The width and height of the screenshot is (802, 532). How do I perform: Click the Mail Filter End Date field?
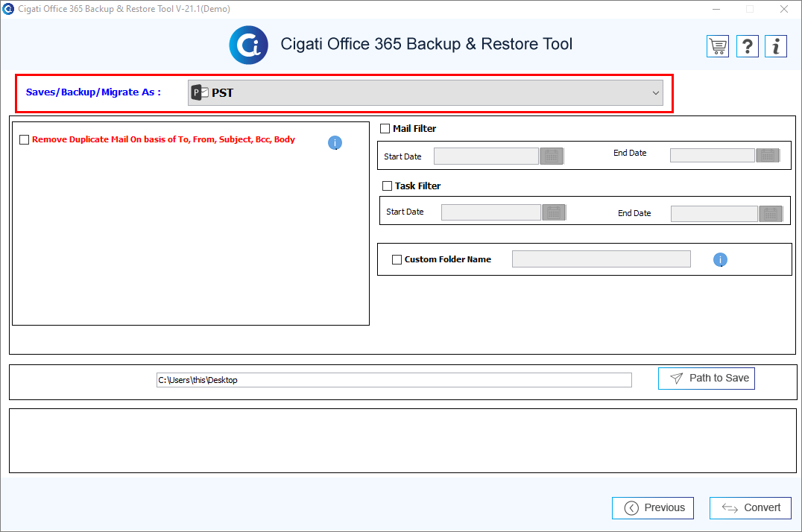pyautogui.click(x=713, y=156)
